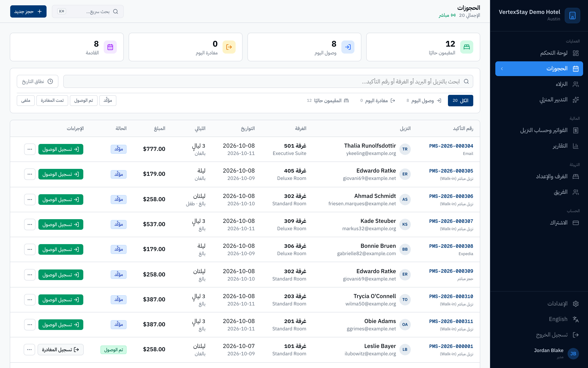Click the billing receipt icon in sidebar
This screenshot has height=368, width=588.
tap(576, 130)
